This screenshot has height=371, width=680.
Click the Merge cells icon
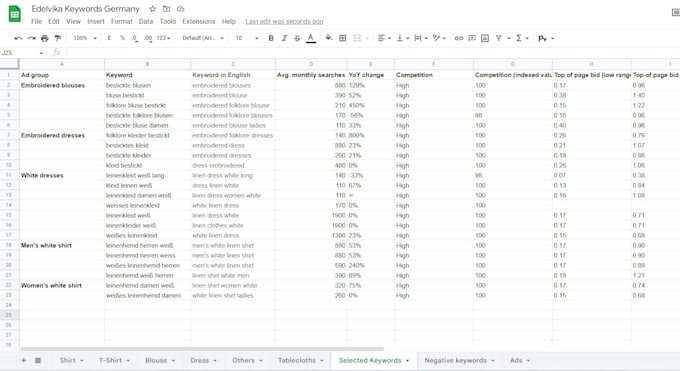pyautogui.click(x=357, y=38)
